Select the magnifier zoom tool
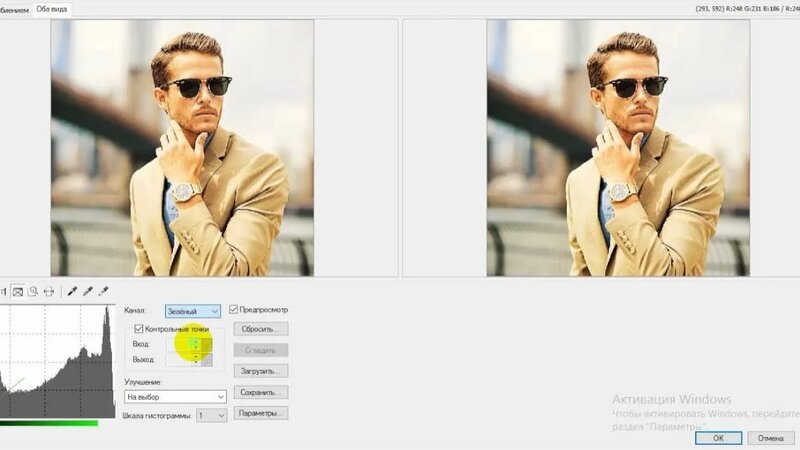This screenshot has width=800, height=450. 33,291
